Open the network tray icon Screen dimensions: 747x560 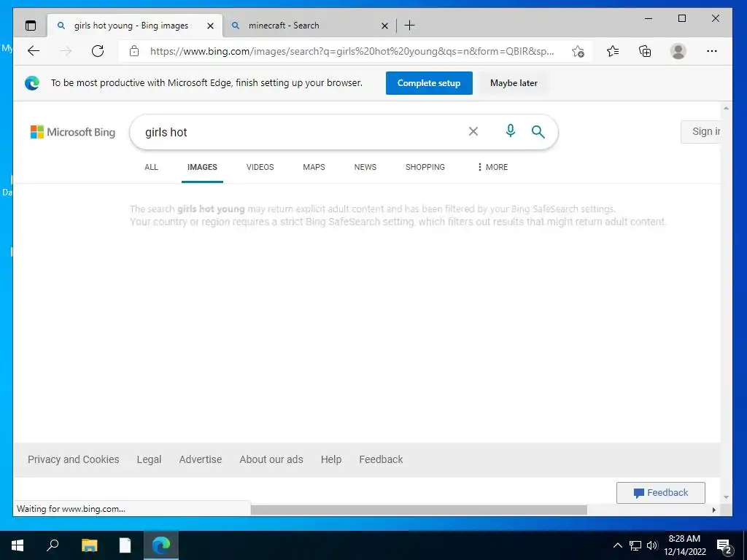[635, 545]
